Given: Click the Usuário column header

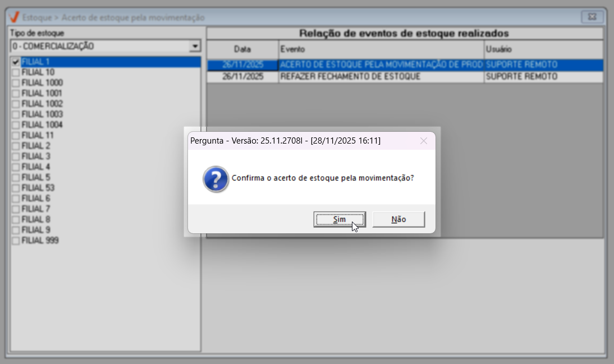Looking at the screenshot, I should coord(543,49).
